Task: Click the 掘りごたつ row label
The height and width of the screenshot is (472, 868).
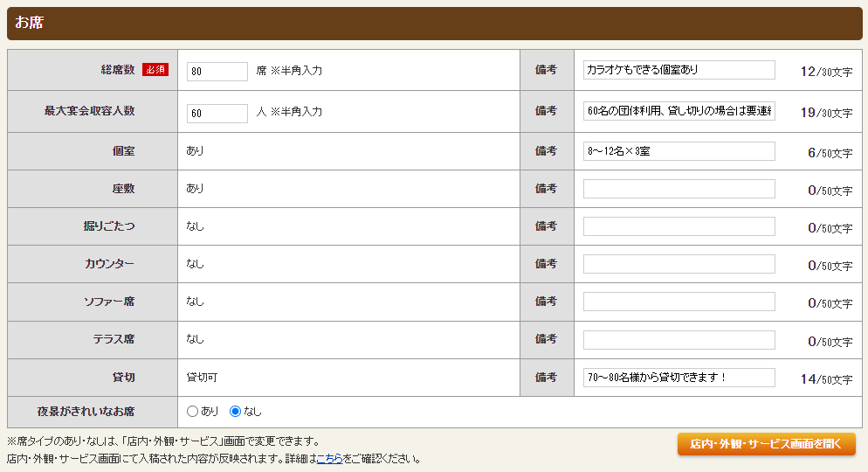Action: [109, 226]
